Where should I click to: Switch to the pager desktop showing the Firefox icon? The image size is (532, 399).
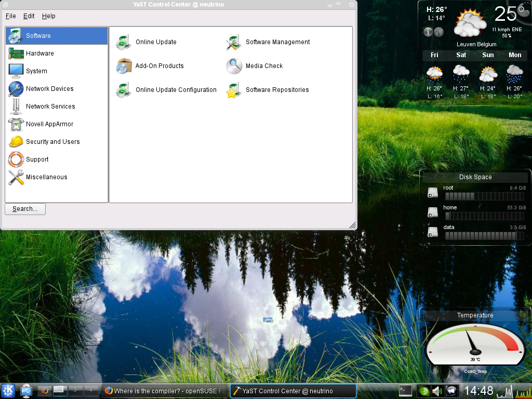tap(44, 391)
